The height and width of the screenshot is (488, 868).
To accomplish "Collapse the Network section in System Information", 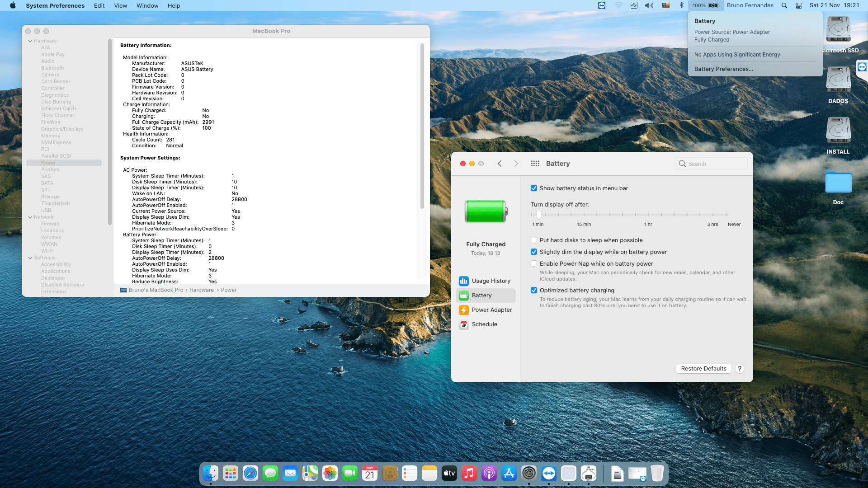I will pos(31,217).
